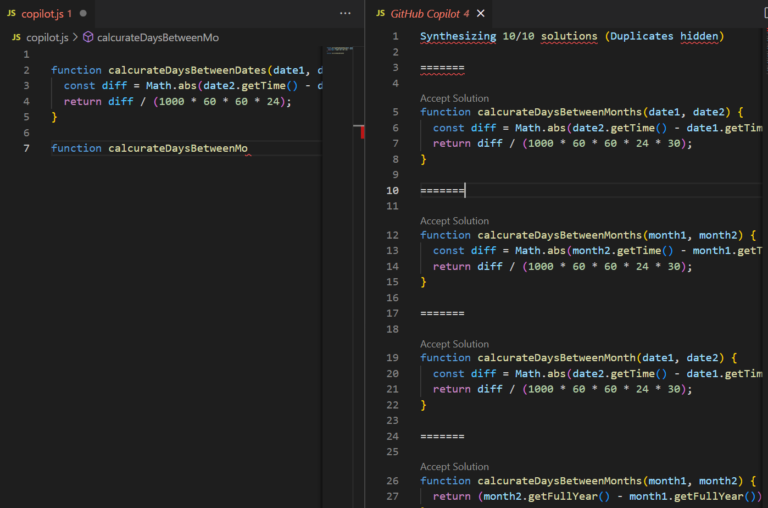The width and height of the screenshot is (768, 508).
Task: Open the calcurateDaysBetweenMo breadcrumb symbol list
Action: tap(157, 37)
